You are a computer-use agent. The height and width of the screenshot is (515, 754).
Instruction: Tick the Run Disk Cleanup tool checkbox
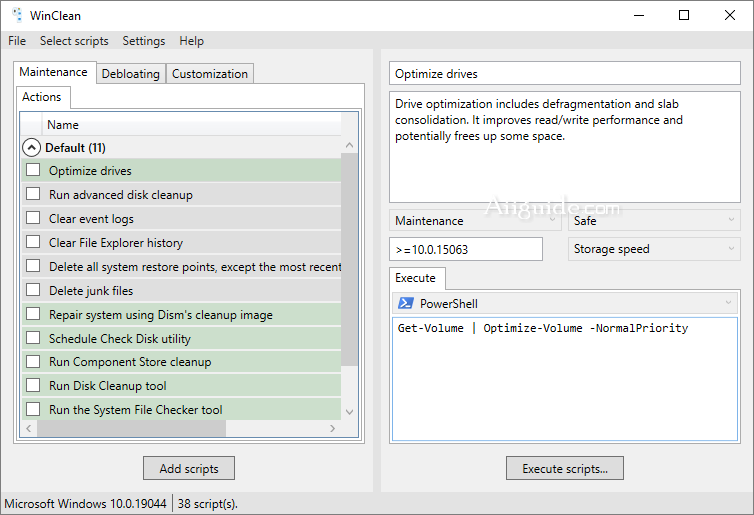point(33,385)
